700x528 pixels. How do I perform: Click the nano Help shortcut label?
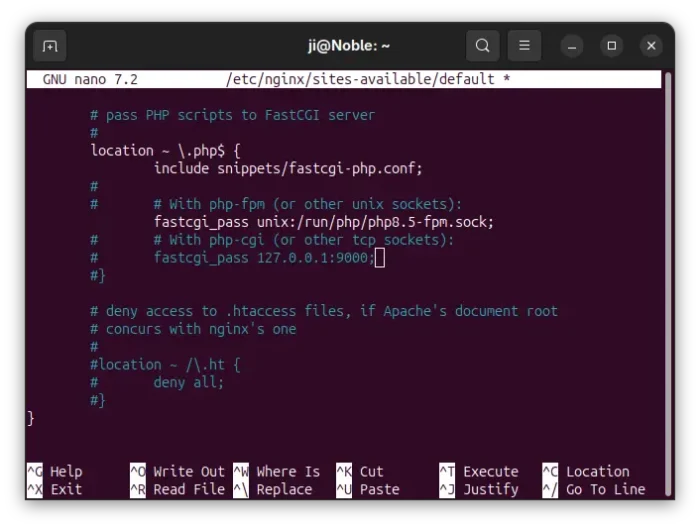click(x=65, y=472)
